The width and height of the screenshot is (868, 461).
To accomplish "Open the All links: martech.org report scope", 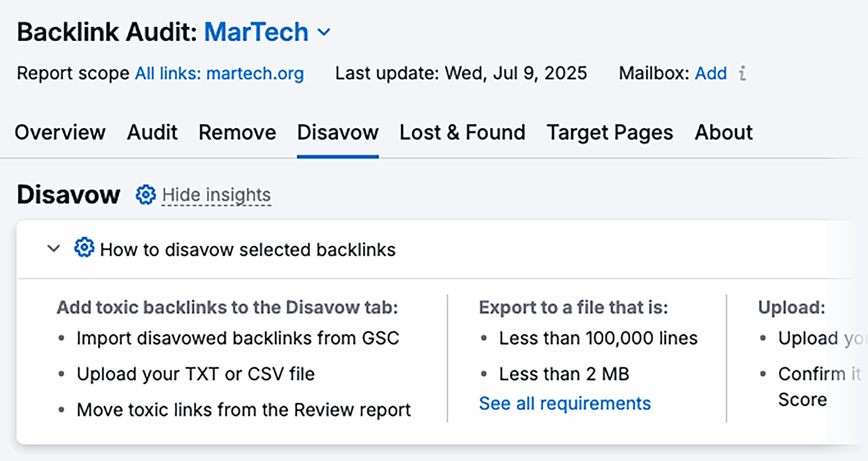I will pyautogui.click(x=219, y=73).
